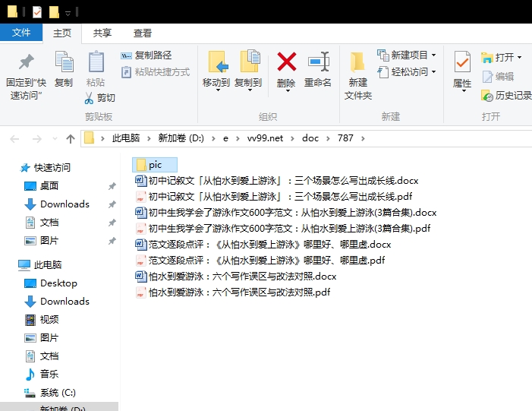Open recent locations dropdown arrow
532x411 pixels.
(x=55, y=138)
